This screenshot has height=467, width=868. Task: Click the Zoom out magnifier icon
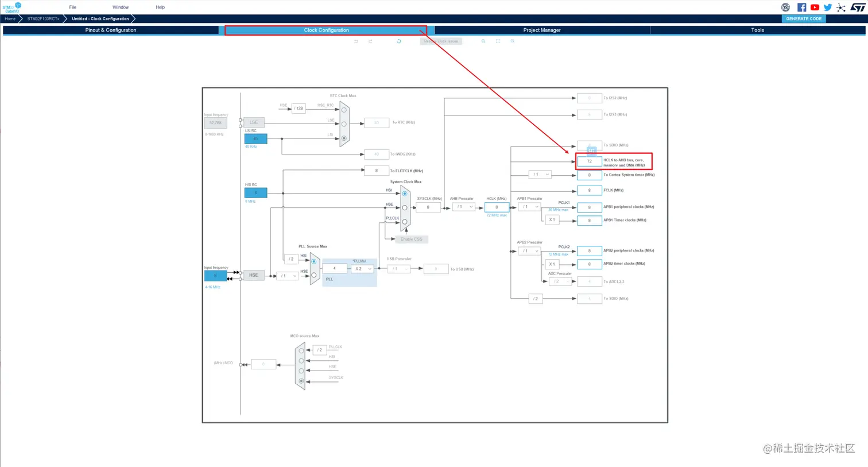[513, 41]
